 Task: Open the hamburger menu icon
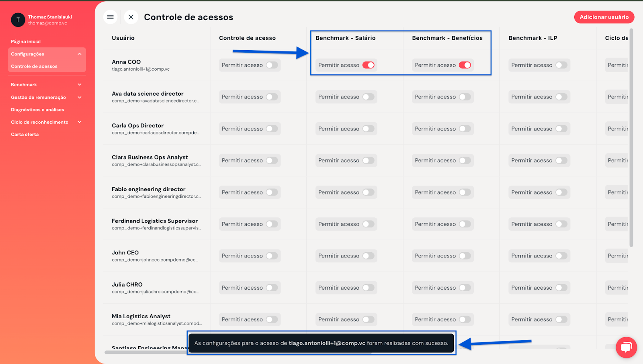(110, 17)
